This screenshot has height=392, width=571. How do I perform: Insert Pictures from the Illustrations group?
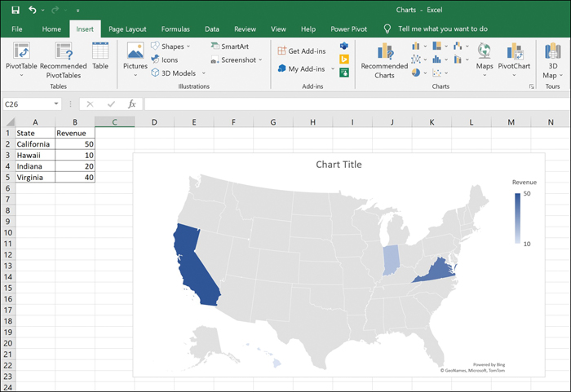135,59
